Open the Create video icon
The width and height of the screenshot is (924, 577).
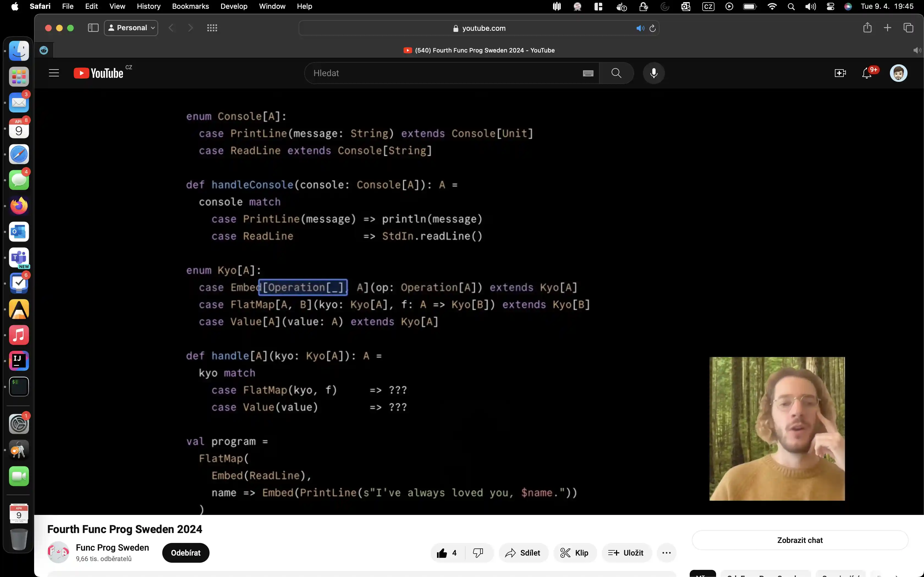[840, 73]
